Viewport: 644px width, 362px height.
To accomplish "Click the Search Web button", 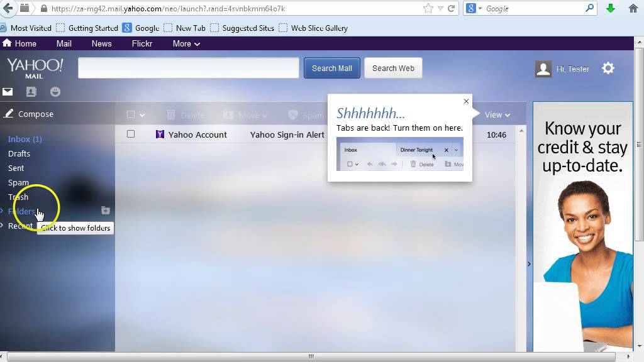I will coord(393,68).
